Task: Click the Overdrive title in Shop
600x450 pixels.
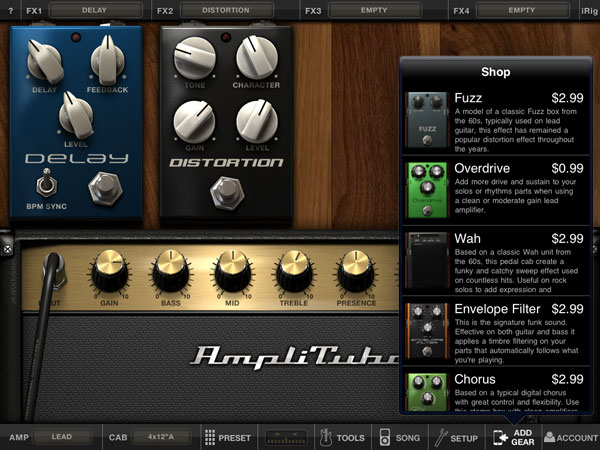Action: pos(482,168)
